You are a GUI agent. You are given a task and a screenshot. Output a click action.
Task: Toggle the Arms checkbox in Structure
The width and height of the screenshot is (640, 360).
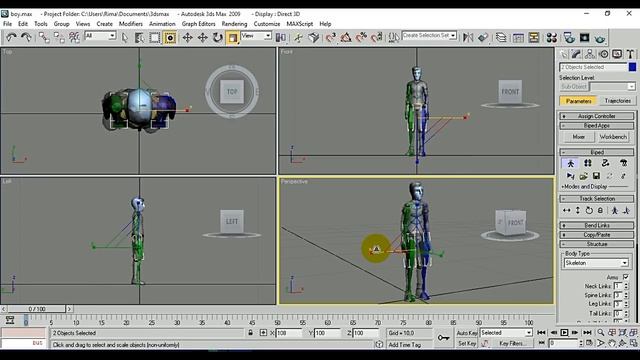626,277
